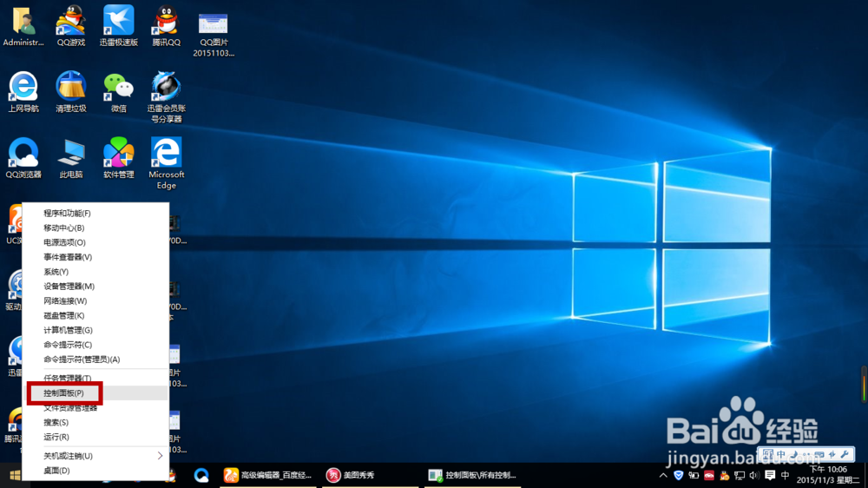Open 命令提示符(C) menu entry
The width and height of the screenshot is (868, 488).
[x=95, y=345]
